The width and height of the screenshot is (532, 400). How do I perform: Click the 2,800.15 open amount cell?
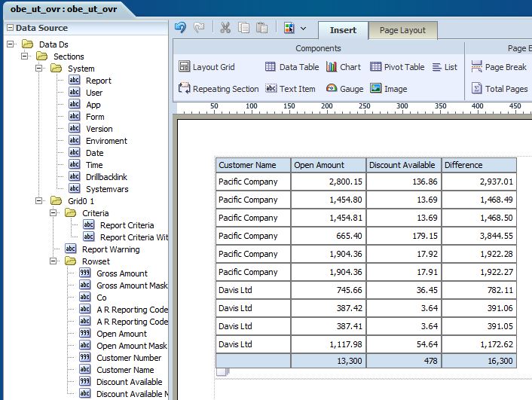(329, 182)
